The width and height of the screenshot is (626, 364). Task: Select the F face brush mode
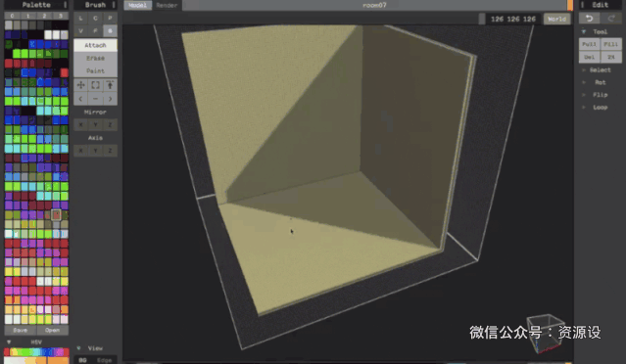[95, 30]
